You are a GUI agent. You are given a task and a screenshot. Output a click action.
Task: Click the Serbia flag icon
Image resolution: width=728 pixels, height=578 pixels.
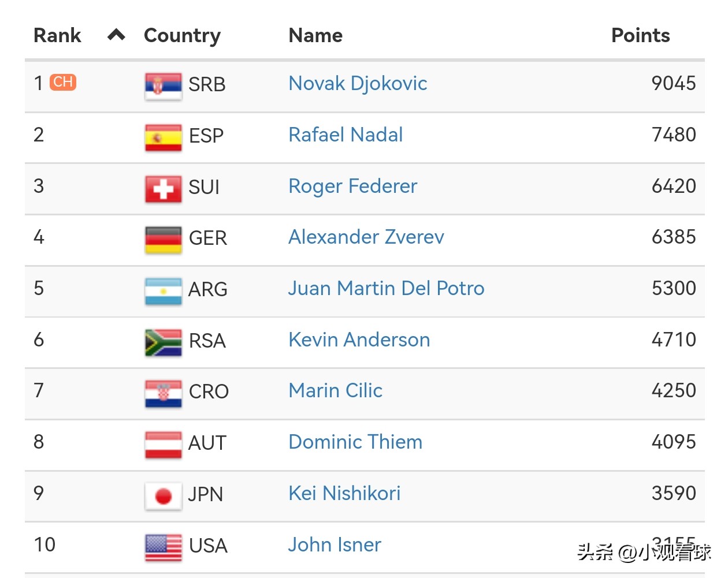pyautogui.click(x=164, y=85)
